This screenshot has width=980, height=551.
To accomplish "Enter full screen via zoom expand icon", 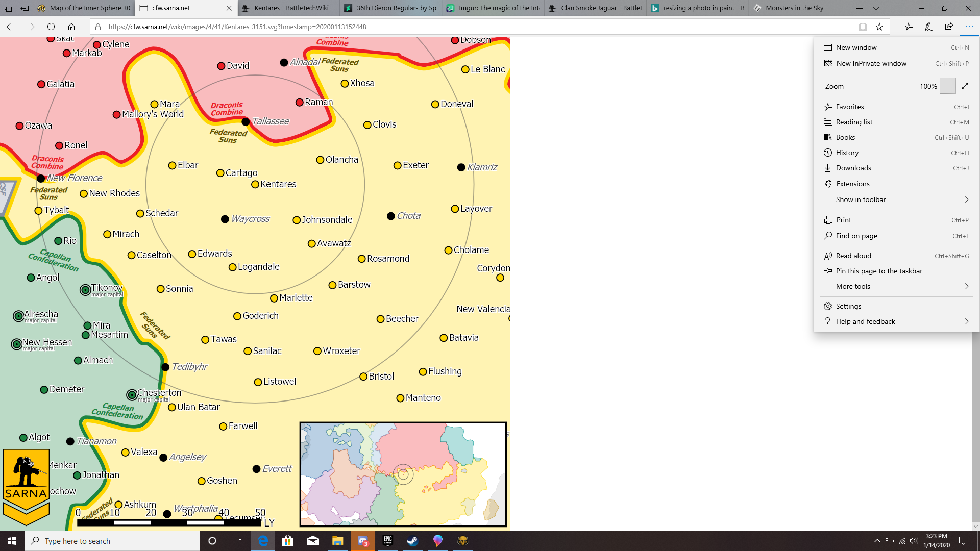I will 965,86.
